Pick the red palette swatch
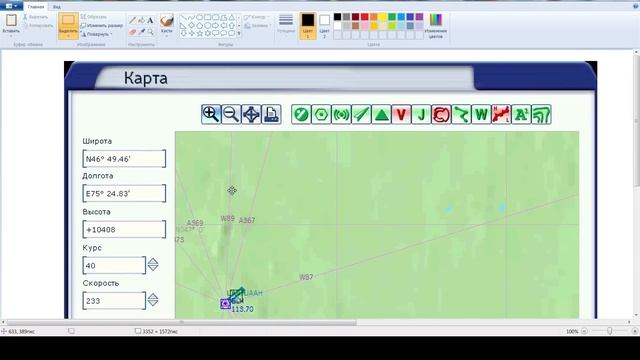The image size is (640, 360). (x=364, y=17)
